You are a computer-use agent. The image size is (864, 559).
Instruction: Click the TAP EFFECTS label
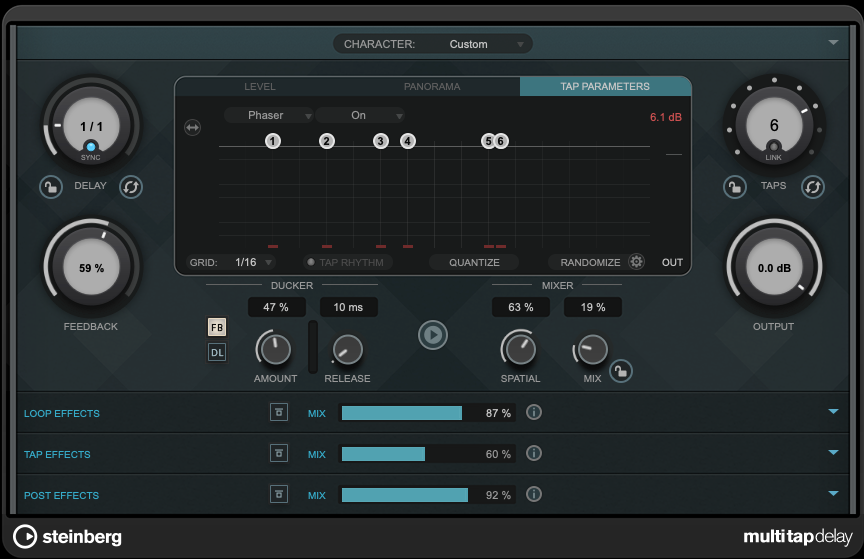pyautogui.click(x=57, y=454)
